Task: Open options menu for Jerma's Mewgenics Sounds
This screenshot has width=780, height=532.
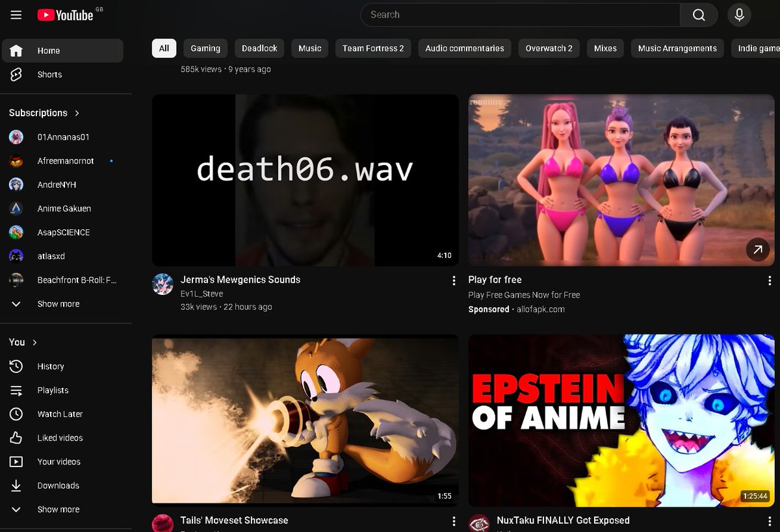Action: pos(454,281)
